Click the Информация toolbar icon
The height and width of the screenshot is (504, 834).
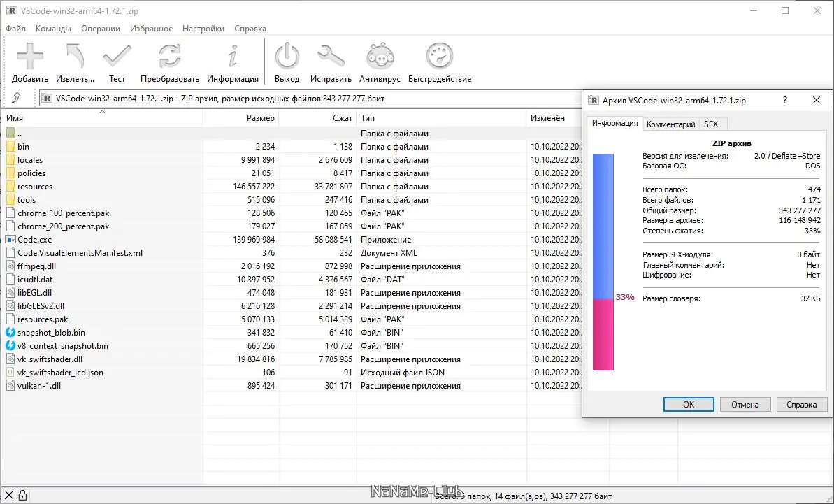[233, 56]
